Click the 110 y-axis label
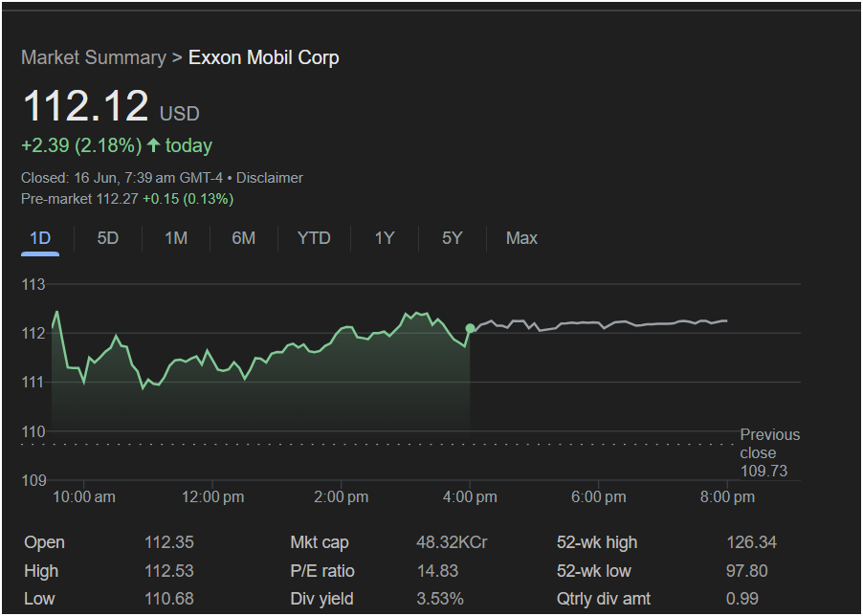The image size is (863, 616). tap(33, 431)
